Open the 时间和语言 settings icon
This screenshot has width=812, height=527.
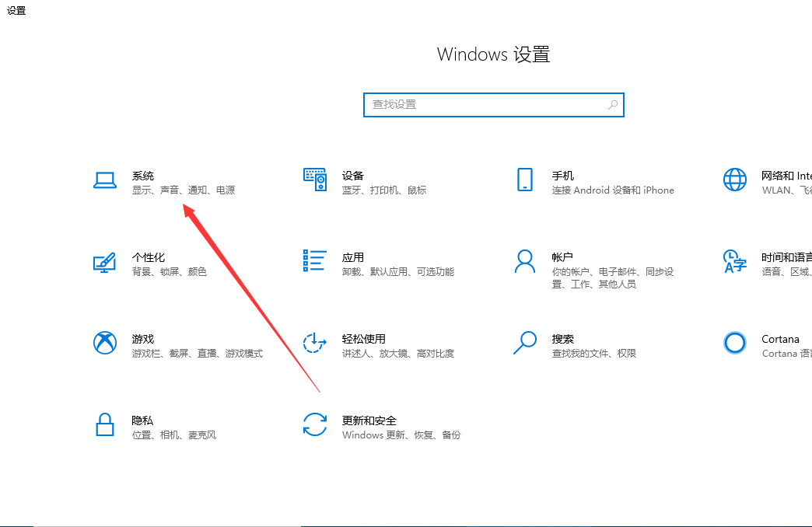point(734,262)
